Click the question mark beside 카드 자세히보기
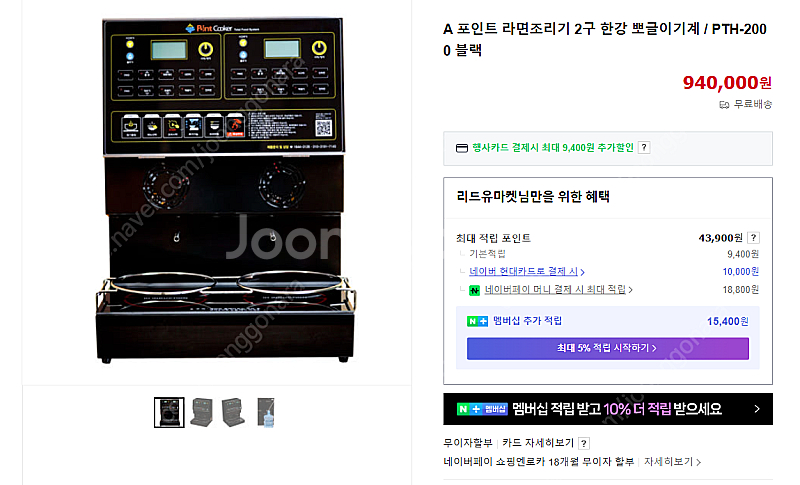Viewport: 800px width, 485px height. [584, 443]
